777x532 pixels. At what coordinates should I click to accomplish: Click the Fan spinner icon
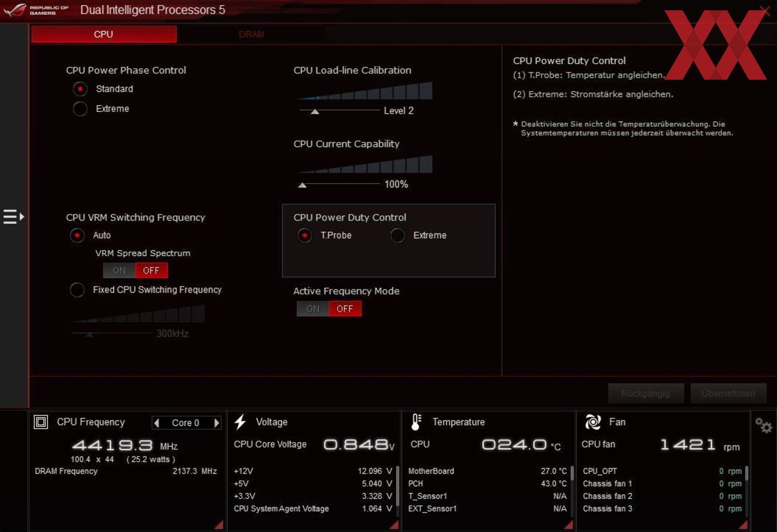593,422
